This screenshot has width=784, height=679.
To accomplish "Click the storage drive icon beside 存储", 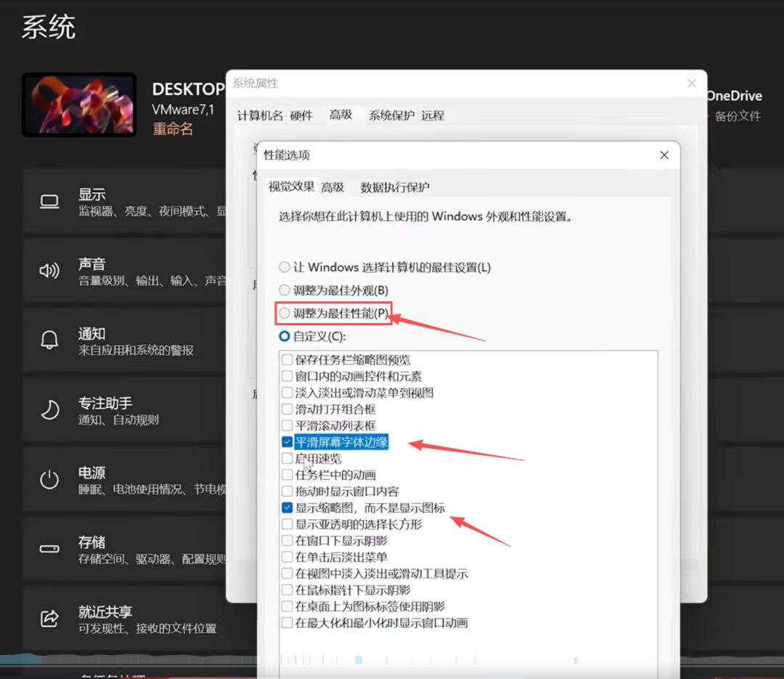I will (x=49, y=549).
